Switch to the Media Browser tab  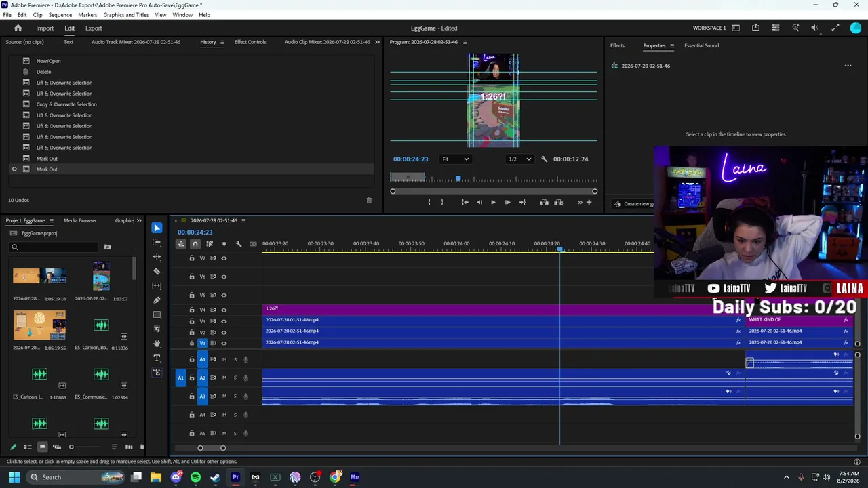[80, 220]
